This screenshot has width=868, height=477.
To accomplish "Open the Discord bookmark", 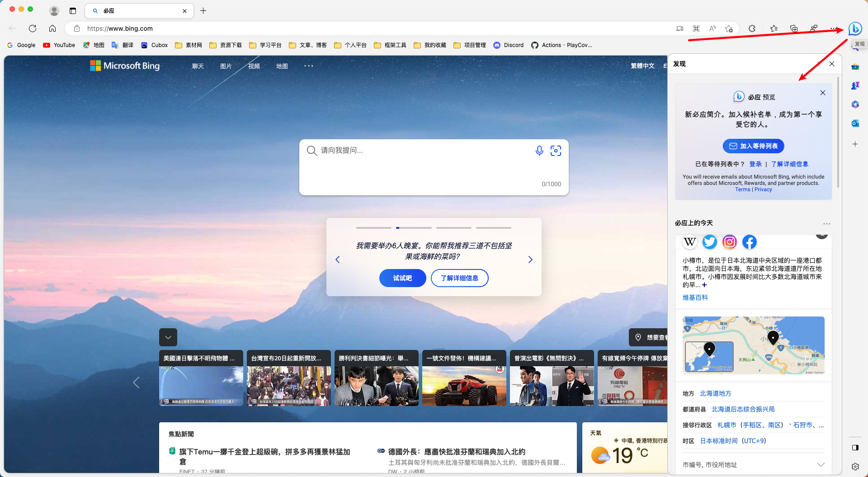I will (509, 45).
